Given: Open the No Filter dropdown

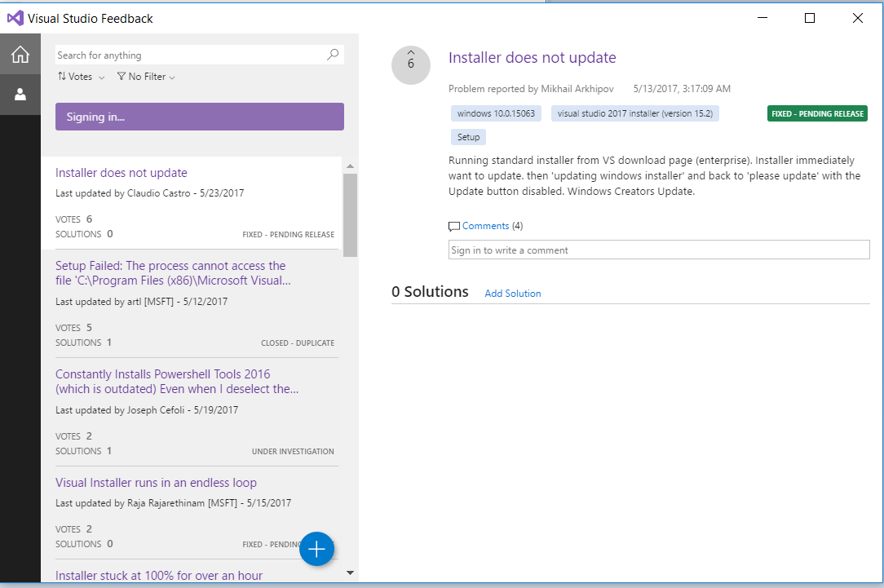Looking at the screenshot, I should click(x=146, y=77).
